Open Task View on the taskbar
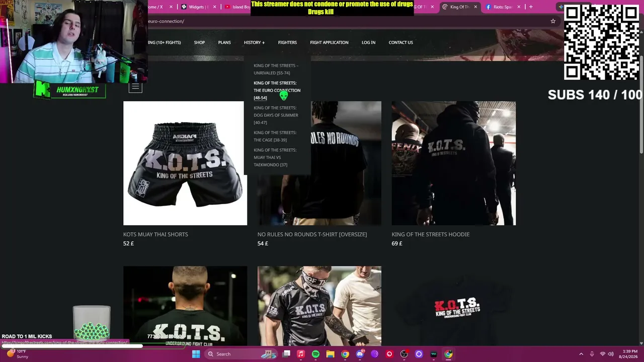The width and height of the screenshot is (644, 362). pyautogui.click(x=286, y=354)
